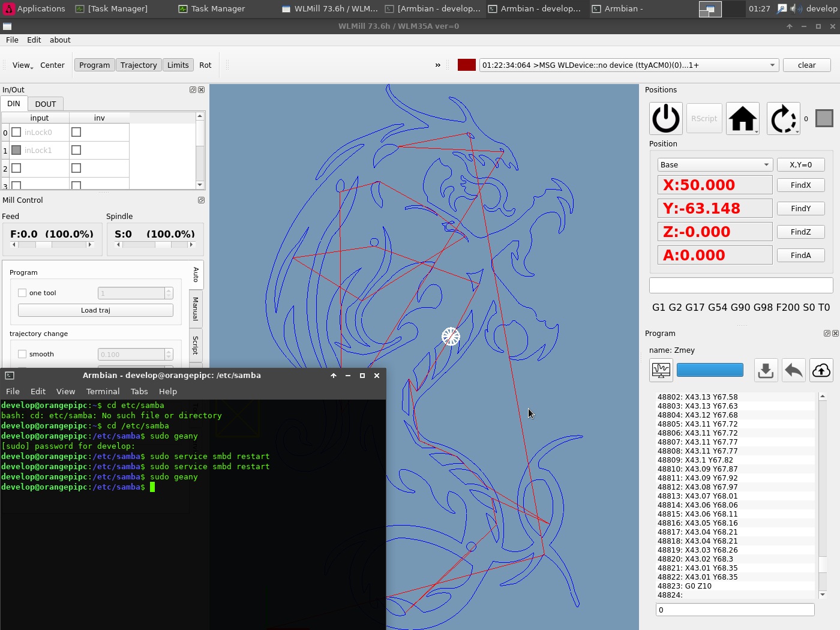Click the G-code command input field
Viewport: 840px width, 630px height.
(x=741, y=285)
